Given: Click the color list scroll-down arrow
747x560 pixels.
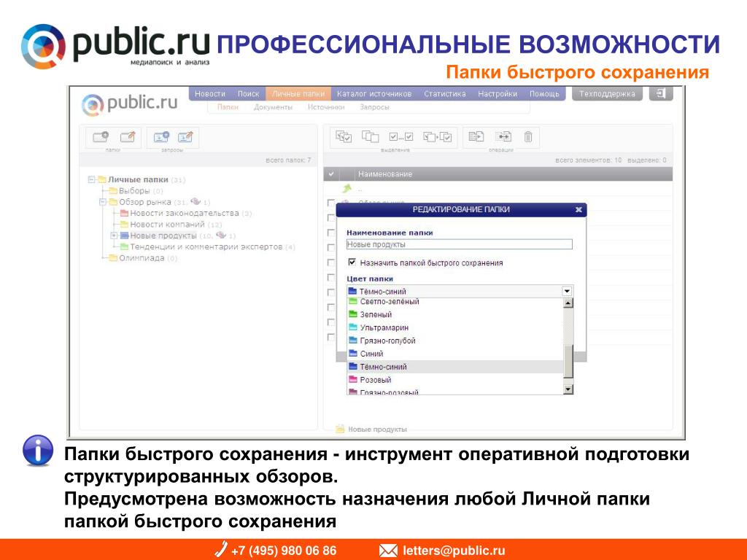Looking at the screenshot, I should 568,389.
